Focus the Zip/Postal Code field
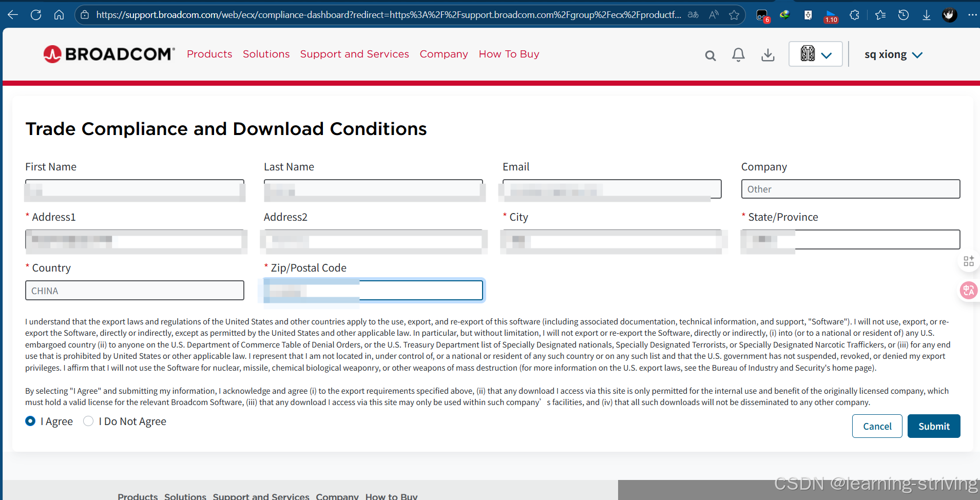 373,290
